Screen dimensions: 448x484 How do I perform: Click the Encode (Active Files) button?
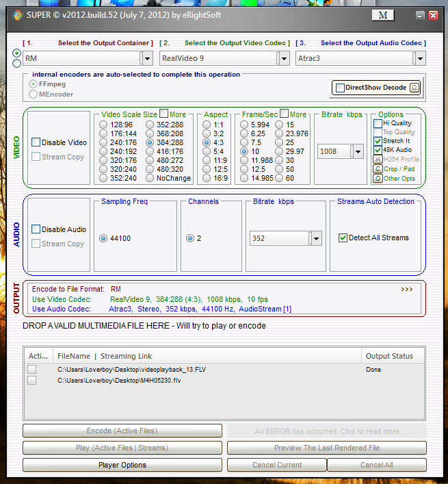(122, 431)
